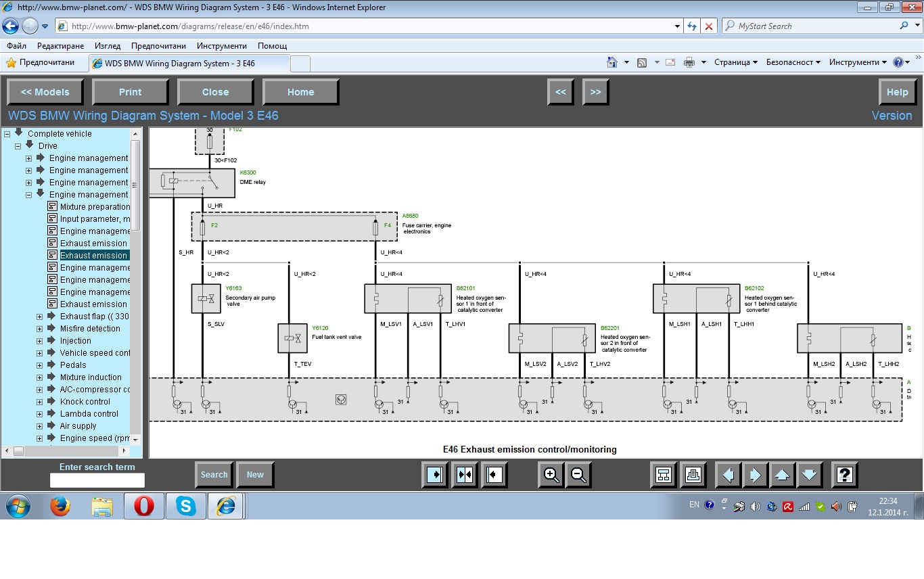Click the Предпочитани favorites star button
This screenshot has width=924, height=579.
click(41, 62)
